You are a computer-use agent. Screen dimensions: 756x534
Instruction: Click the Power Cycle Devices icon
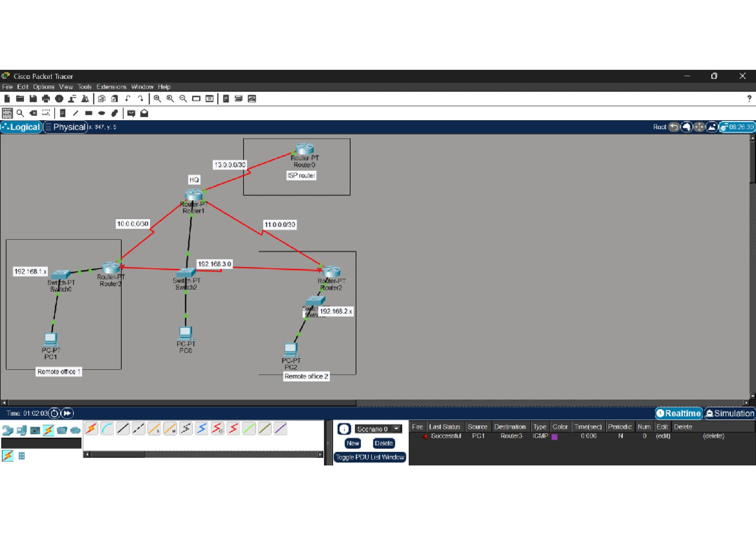(54, 414)
